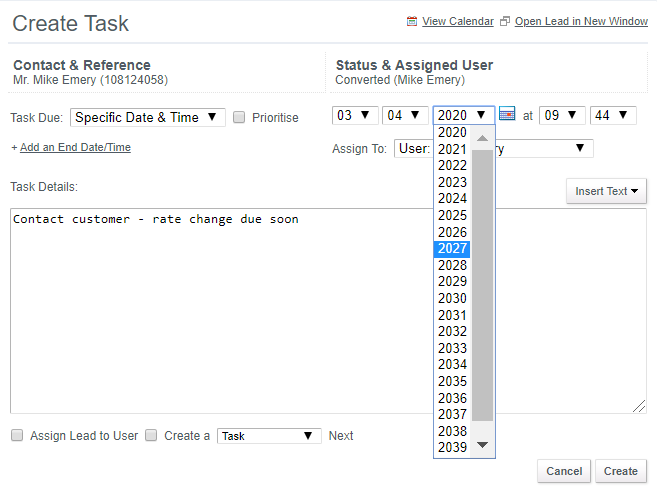Screen dimensions: 657x501
Task: Open the hour dropdown showing 09
Action: tap(562, 115)
